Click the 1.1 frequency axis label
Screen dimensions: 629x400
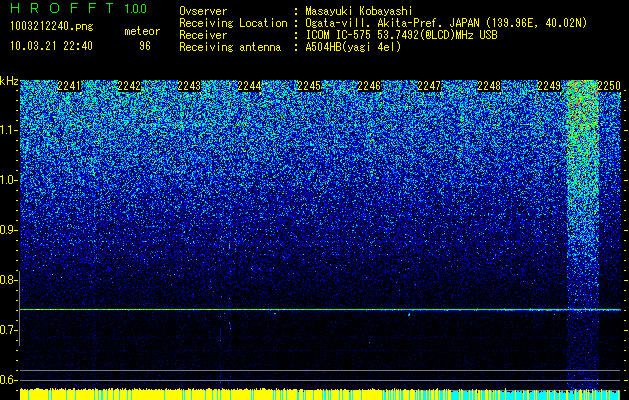9,130
